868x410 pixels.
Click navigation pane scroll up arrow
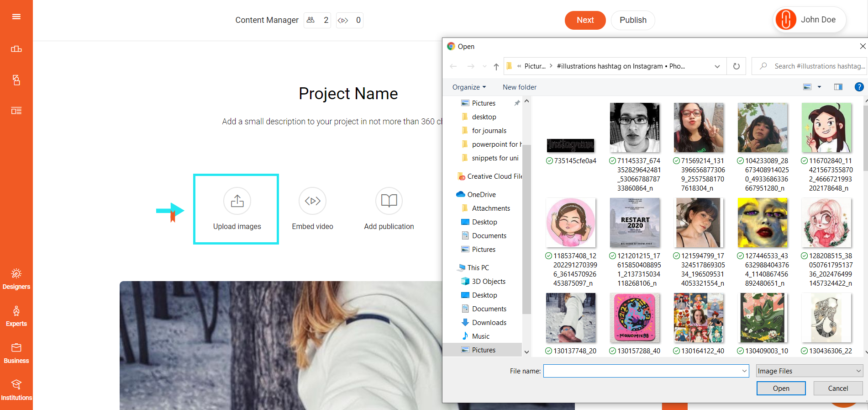(526, 101)
